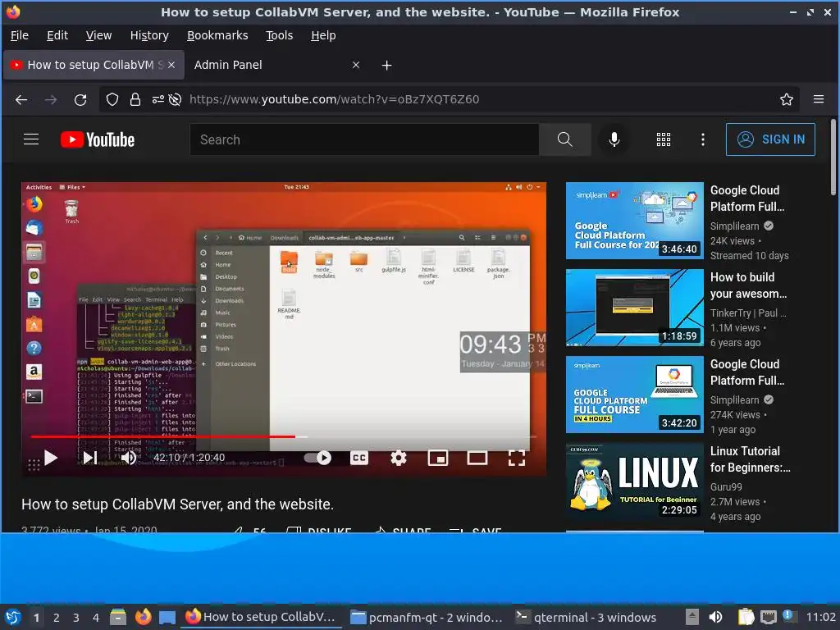The image size is (840, 630).
Task: Open YouTube settings three-dot menu
Action: click(703, 139)
